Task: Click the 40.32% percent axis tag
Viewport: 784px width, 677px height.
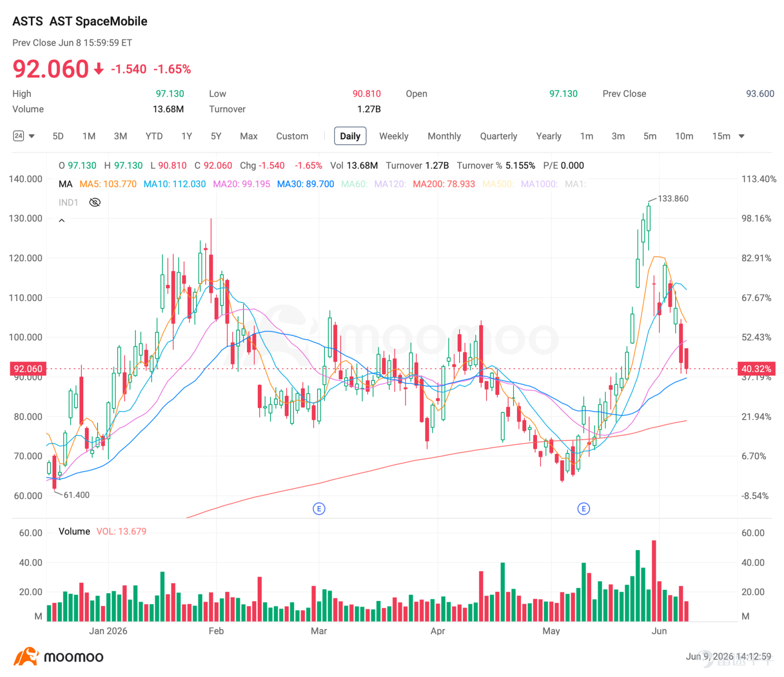Action: pos(756,369)
